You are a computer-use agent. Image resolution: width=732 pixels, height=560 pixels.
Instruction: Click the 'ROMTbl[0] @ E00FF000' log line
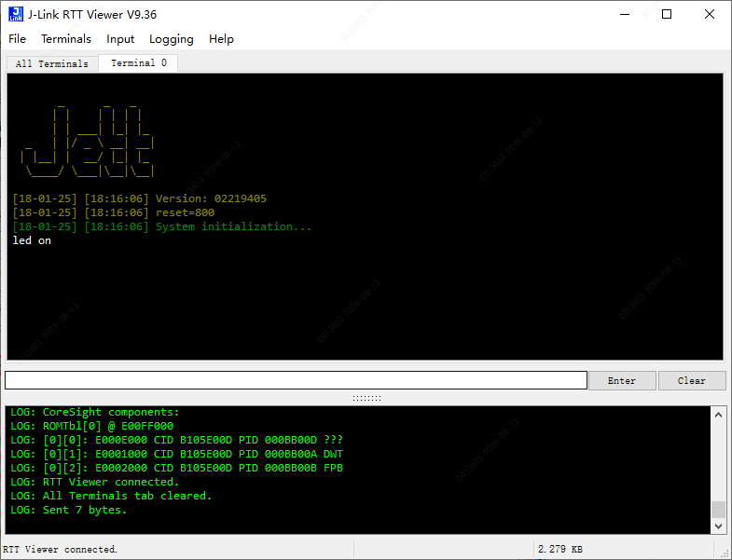(x=92, y=426)
